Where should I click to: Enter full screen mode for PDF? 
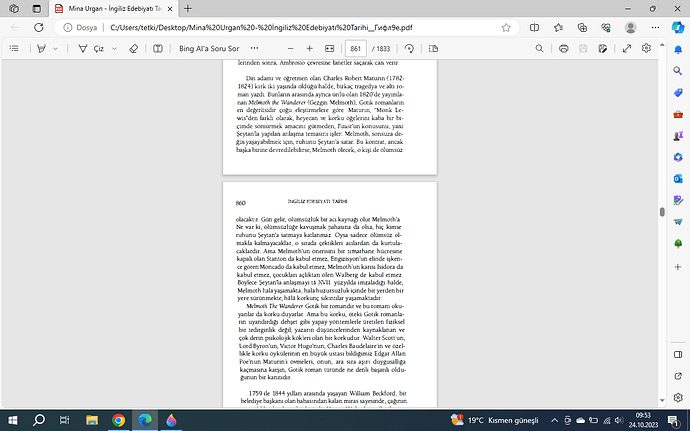626,48
